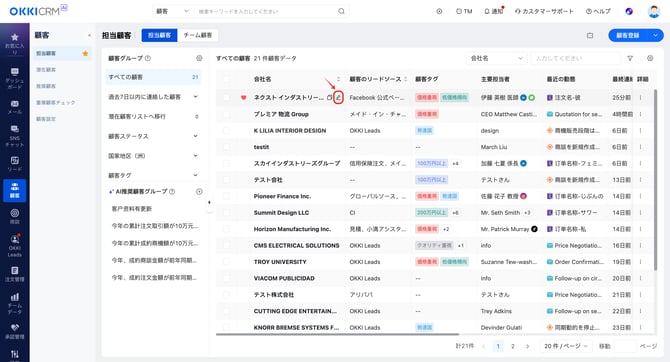This screenshot has width=670, height=362.
Task: Open the Horizon Manufacturing Inc. customer link
Action: coord(292,229)
